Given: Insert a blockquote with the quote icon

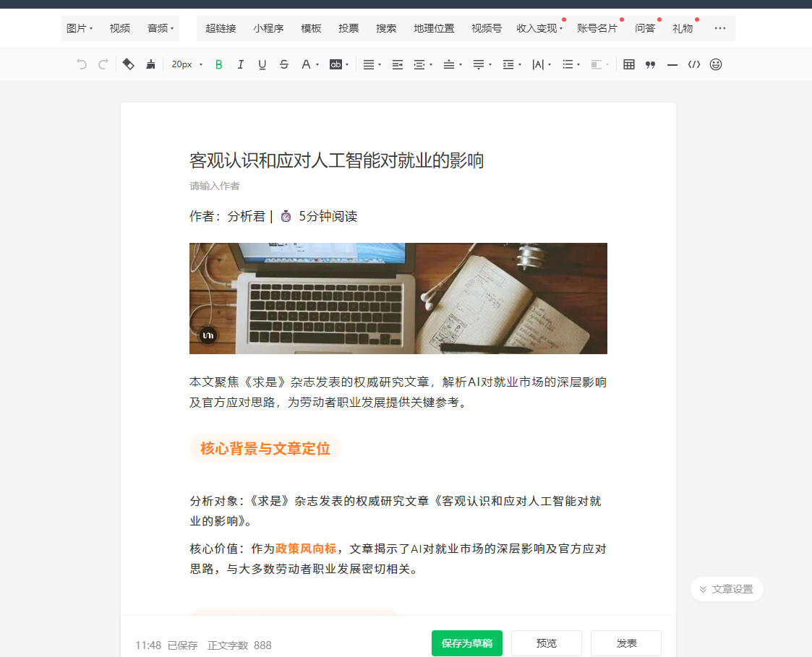Looking at the screenshot, I should click(651, 64).
